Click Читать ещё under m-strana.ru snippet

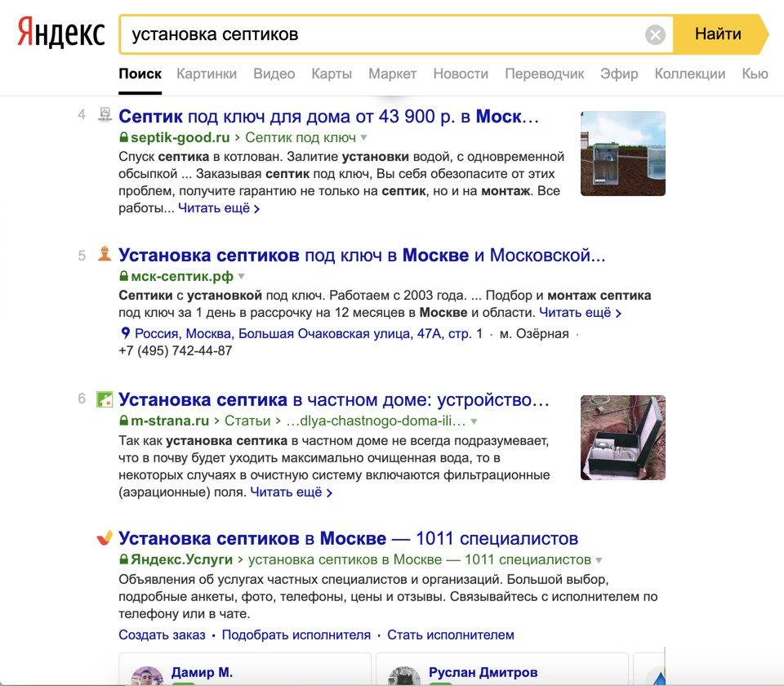point(291,492)
